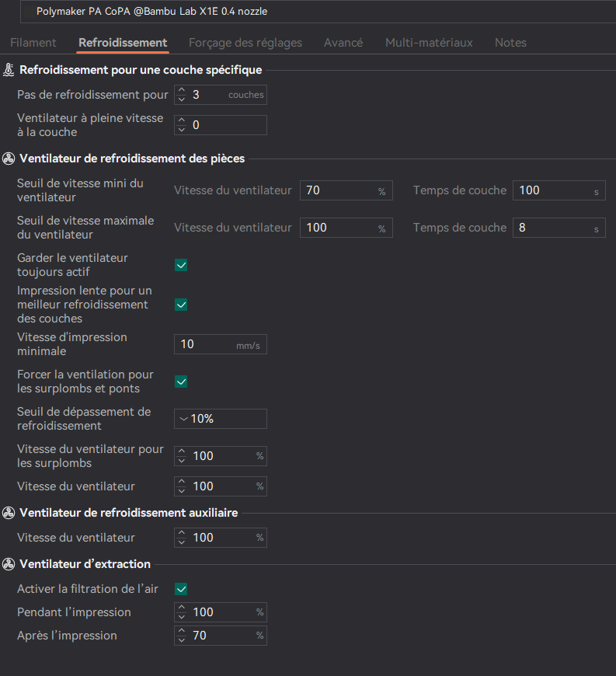Open Seuil de dépassement de refroidissement dropdown
Viewport: 616px width, 676px height.
[221, 419]
